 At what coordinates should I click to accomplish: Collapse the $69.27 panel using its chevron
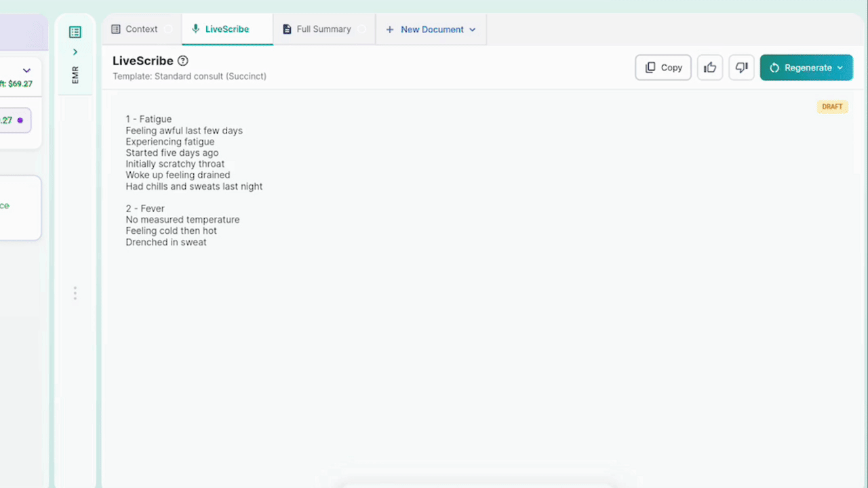coord(26,70)
